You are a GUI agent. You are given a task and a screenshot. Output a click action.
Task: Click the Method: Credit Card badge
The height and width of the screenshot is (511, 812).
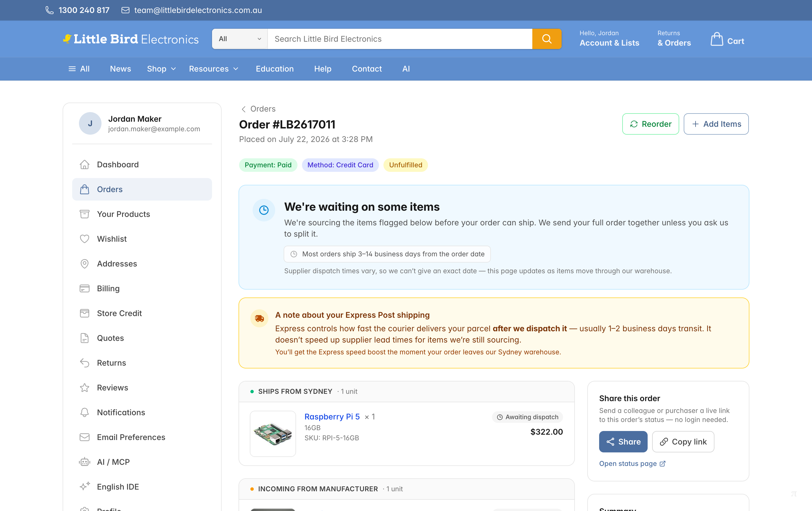click(x=340, y=165)
